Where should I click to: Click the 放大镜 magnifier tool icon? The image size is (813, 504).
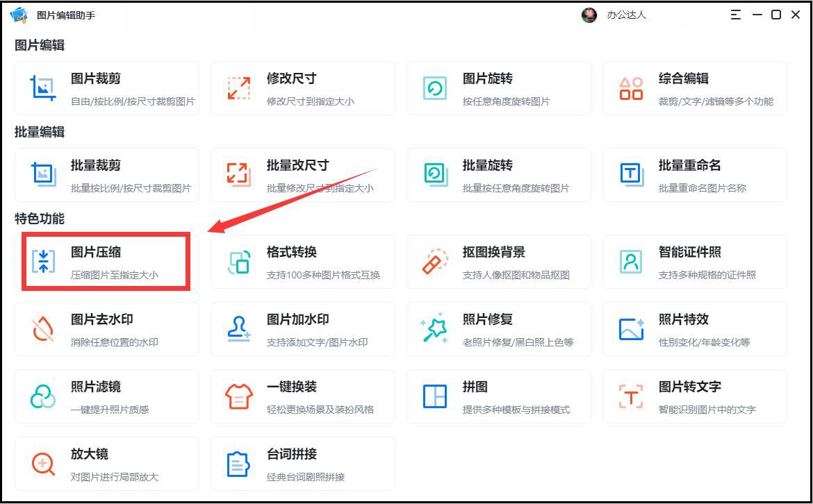42,464
